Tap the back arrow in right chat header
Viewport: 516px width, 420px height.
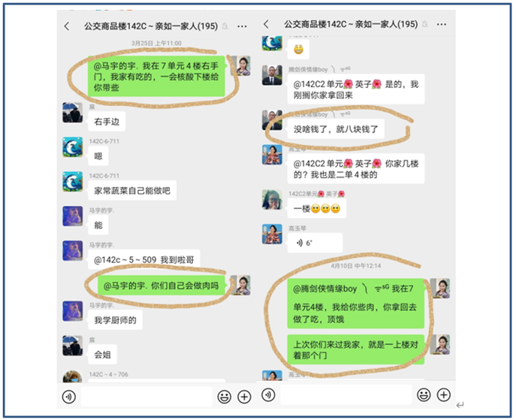coord(266,24)
